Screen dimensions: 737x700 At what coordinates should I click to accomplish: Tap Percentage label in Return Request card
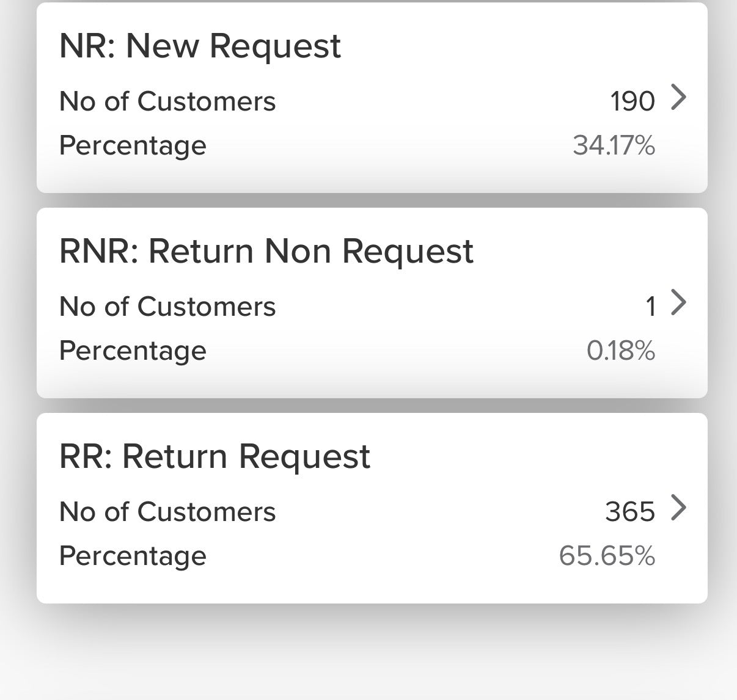click(x=133, y=556)
